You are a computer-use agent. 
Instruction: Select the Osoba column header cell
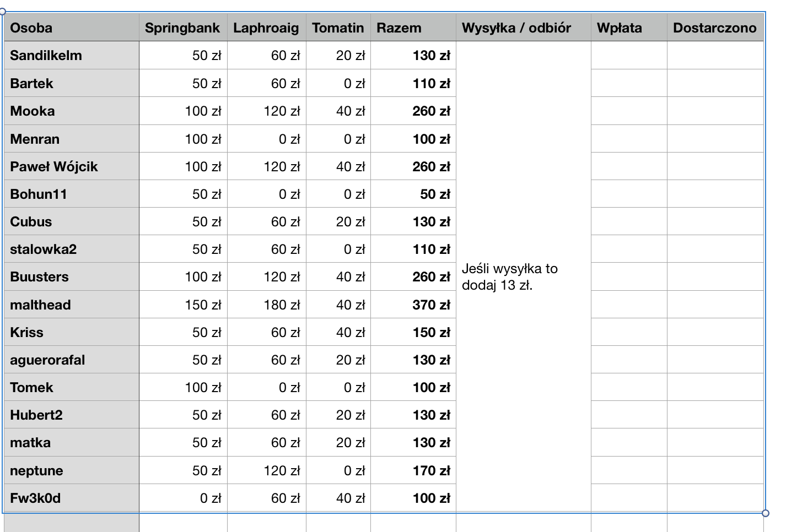(x=71, y=28)
